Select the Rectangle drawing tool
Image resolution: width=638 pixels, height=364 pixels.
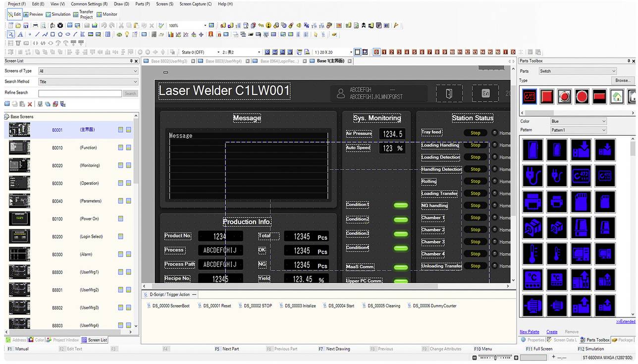coord(53,34)
